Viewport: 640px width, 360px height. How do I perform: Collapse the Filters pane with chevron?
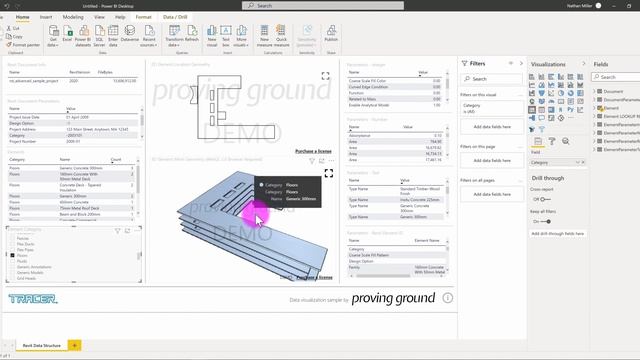click(521, 63)
